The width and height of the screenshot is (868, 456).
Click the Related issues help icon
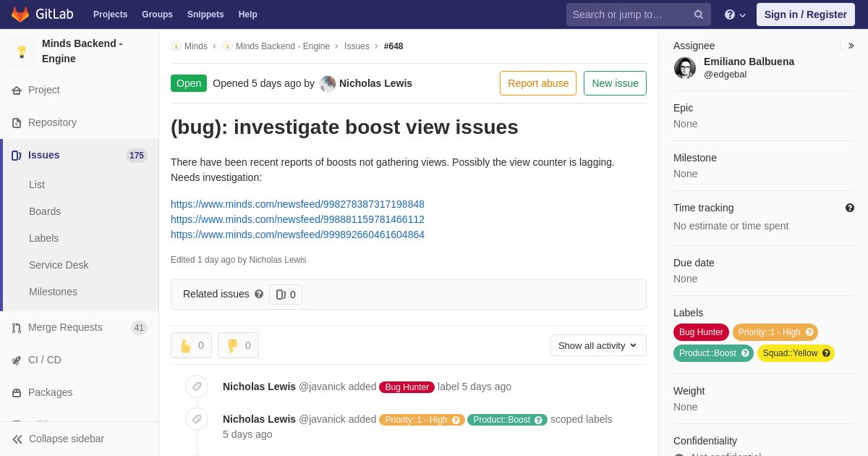pos(259,294)
